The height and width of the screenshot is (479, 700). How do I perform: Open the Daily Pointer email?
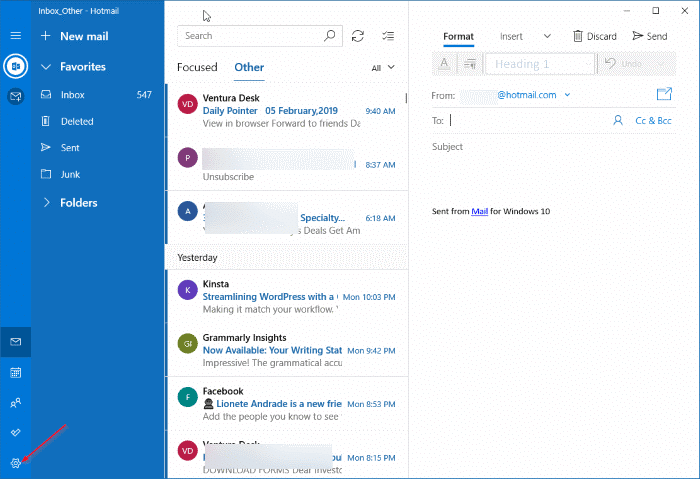coord(286,110)
